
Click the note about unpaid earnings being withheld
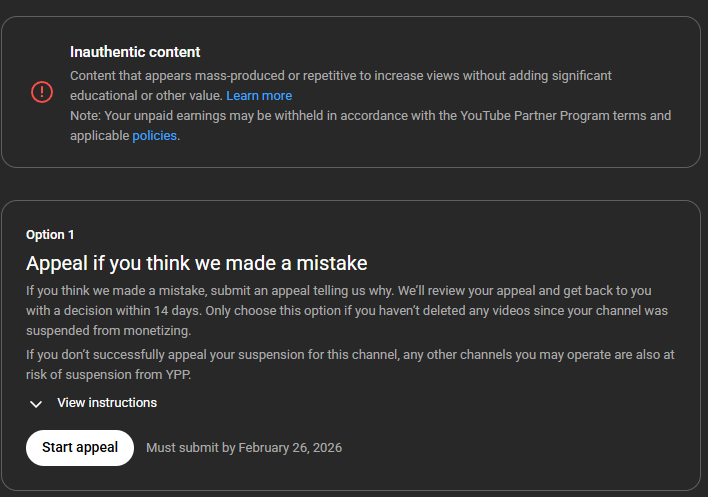(x=370, y=125)
